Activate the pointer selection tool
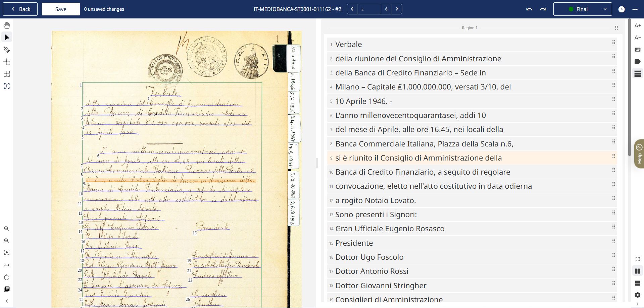 tap(6, 37)
